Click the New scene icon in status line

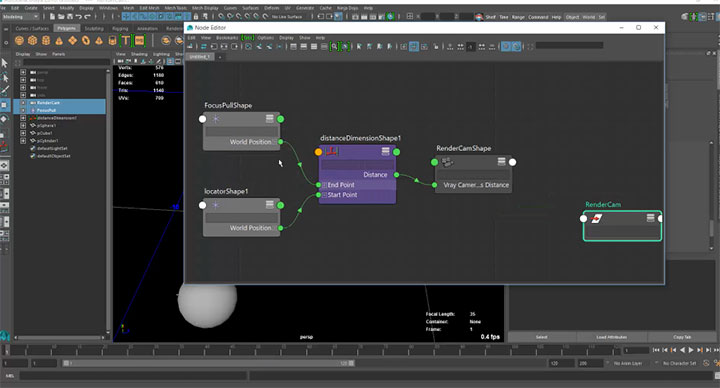pyautogui.click(x=52, y=17)
